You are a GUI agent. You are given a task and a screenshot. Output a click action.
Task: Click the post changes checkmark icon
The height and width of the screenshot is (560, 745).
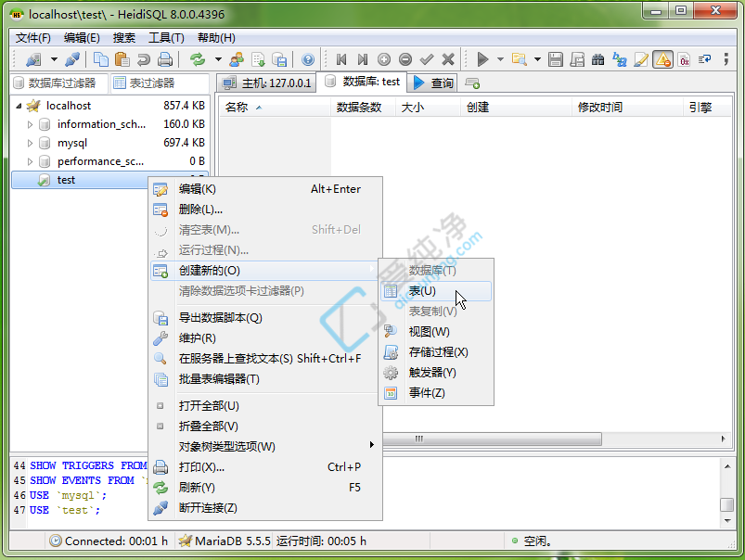(x=427, y=59)
